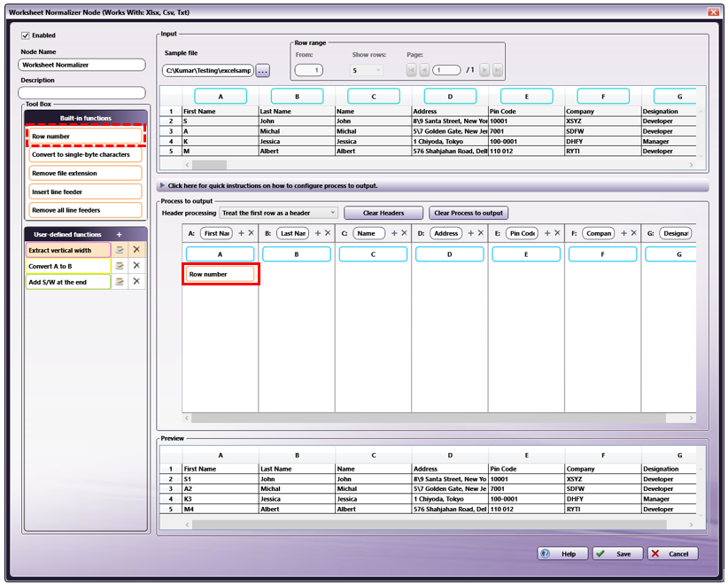This screenshot has width=728, height=585.
Task: Remove the Name header in column C
Action: click(x=405, y=233)
